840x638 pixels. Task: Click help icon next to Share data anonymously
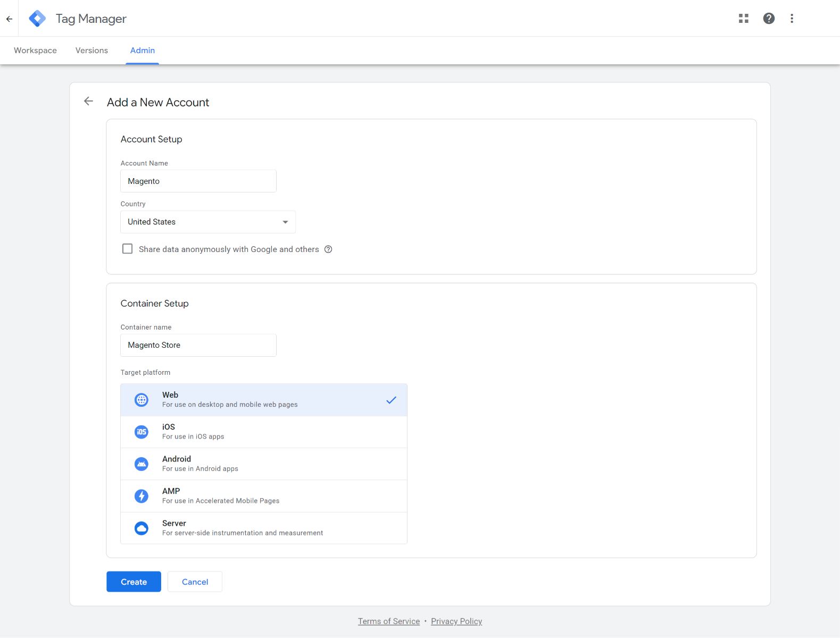tap(328, 249)
